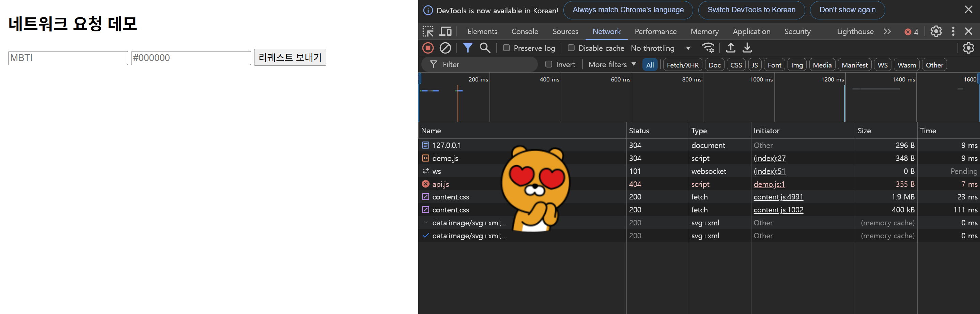This screenshot has width=980, height=314.
Task: Open network conditions wifi icon
Action: coord(708,48)
